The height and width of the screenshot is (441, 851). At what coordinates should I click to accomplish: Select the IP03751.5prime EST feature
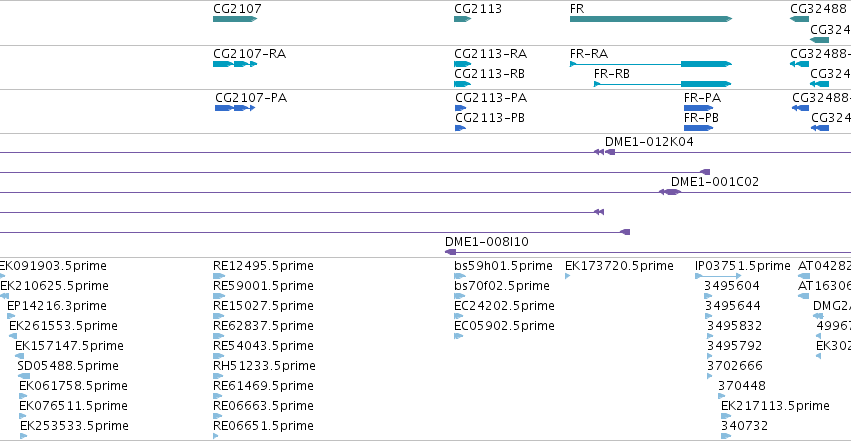tap(718, 276)
